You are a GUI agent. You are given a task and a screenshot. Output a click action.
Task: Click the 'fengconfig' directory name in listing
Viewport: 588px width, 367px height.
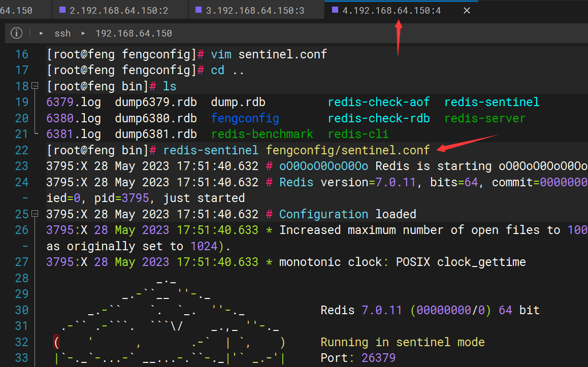[245, 118]
